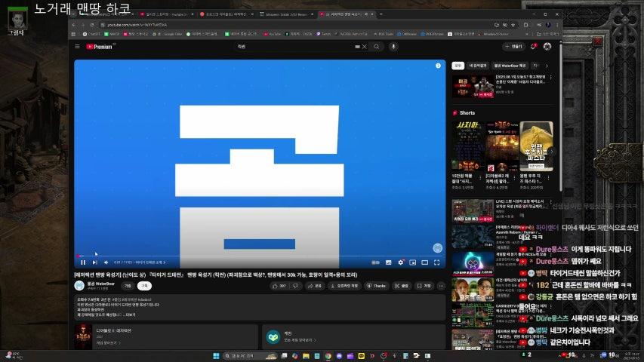644x362 pixels.
Task: Dislike the video
Action: coord(295,286)
